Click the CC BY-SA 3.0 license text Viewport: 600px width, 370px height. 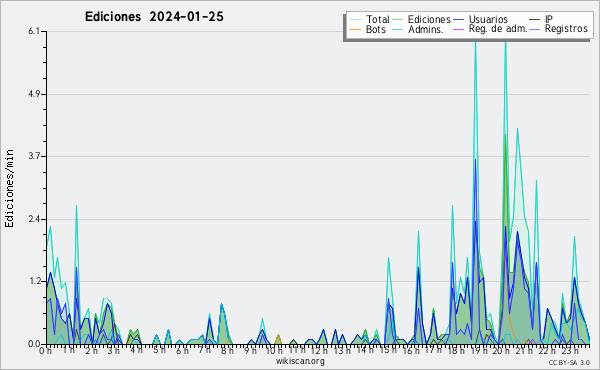[x=569, y=362]
